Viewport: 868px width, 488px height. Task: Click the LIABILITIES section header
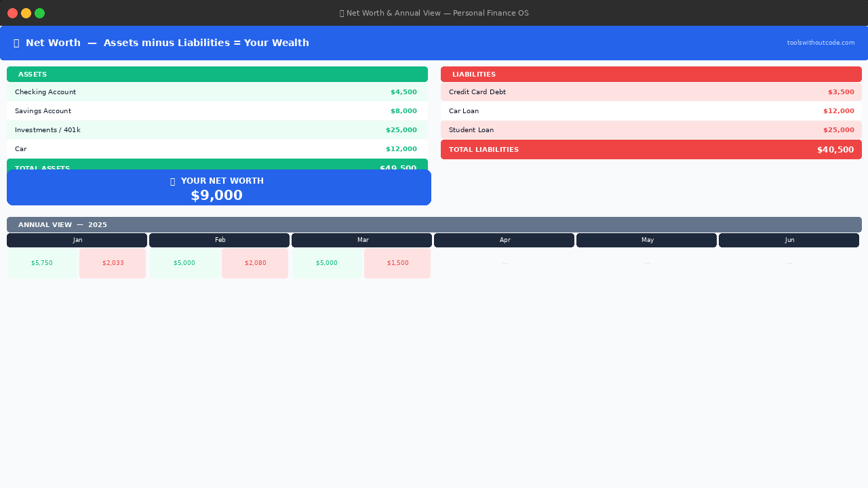point(651,75)
